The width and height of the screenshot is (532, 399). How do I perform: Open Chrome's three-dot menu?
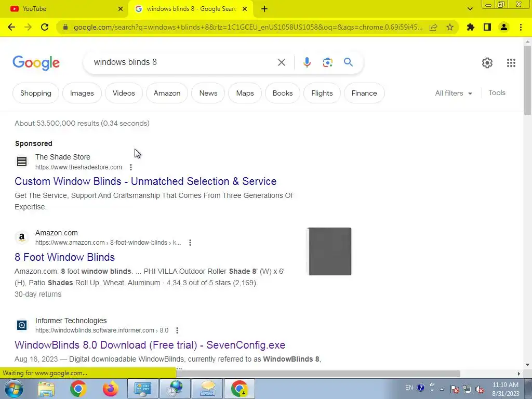click(521, 27)
